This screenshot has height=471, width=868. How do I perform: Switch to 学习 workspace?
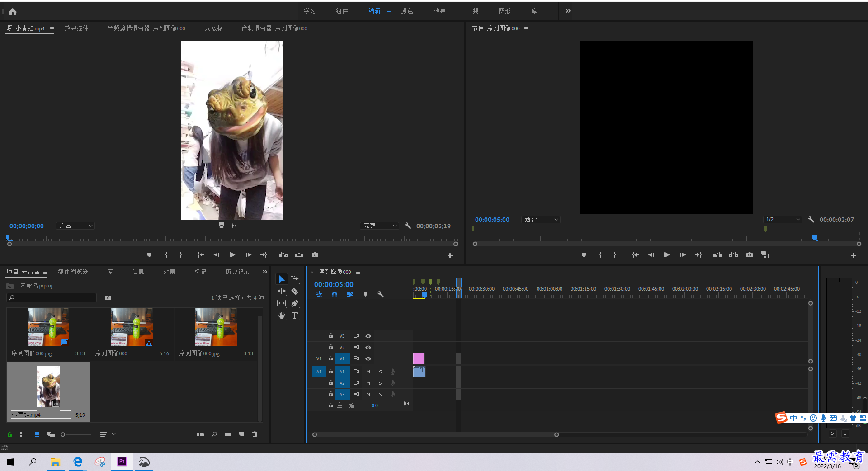[x=310, y=11]
